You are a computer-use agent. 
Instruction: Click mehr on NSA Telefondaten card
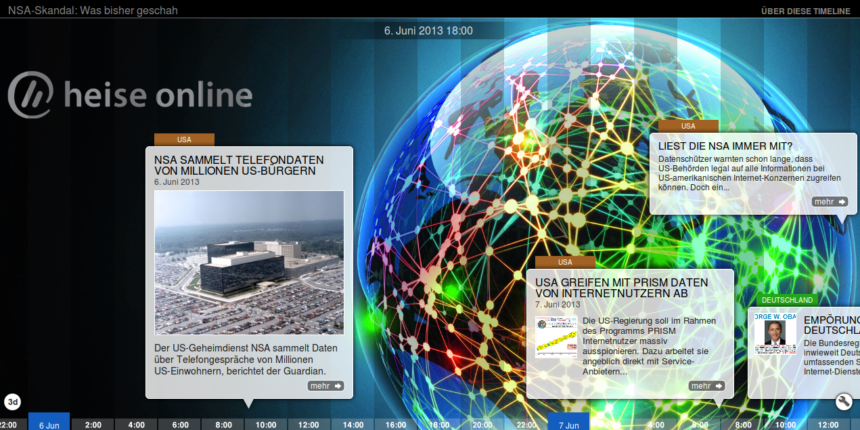(326, 385)
